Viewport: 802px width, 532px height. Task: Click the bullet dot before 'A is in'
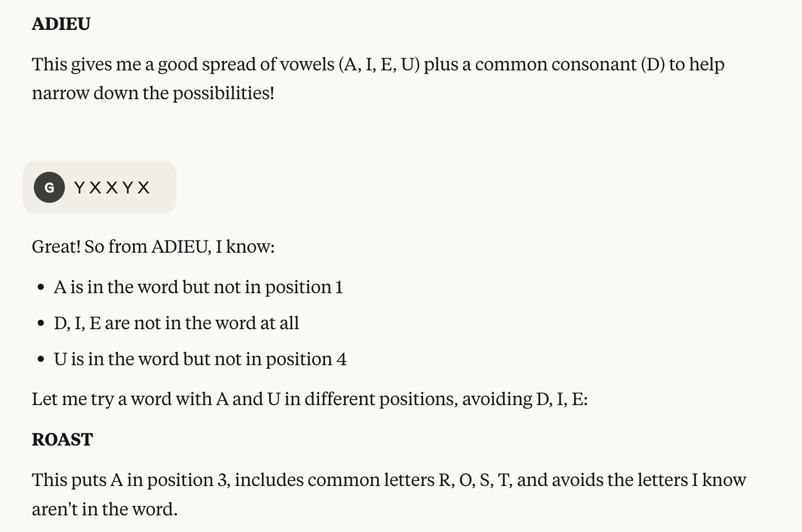pyautogui.click(x=40, y=288)
